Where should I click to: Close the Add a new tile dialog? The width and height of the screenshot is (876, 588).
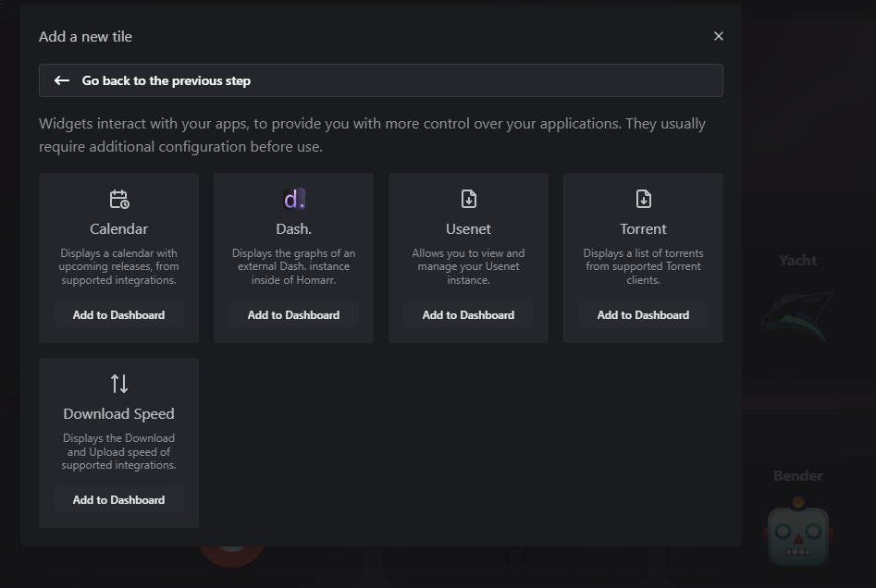pyautogui.click(x=719, y=36)
